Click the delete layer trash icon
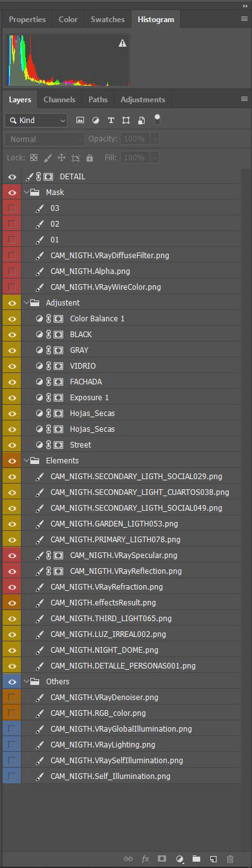The image size is (252, 868). coord(230,859)
